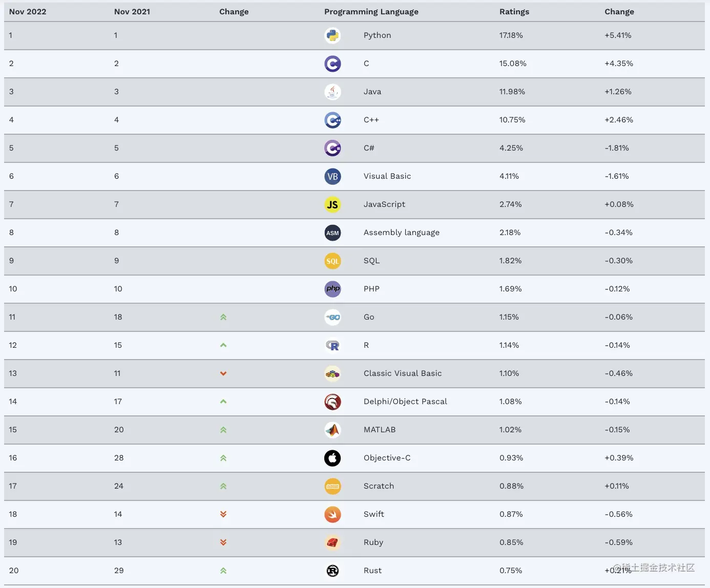Click Classic Visual Basic's red down arrow
The width and height of the screenshot is (710, 588).
[x=223, y=373]
